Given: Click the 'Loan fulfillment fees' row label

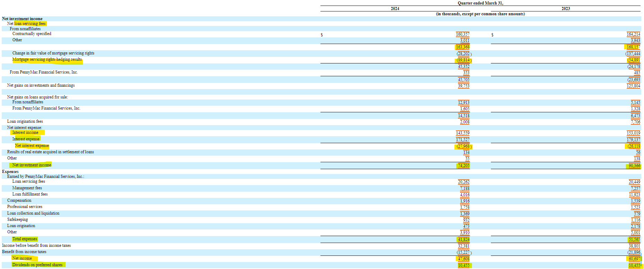Looking at the screenshot, I should (x=30, y=194).
